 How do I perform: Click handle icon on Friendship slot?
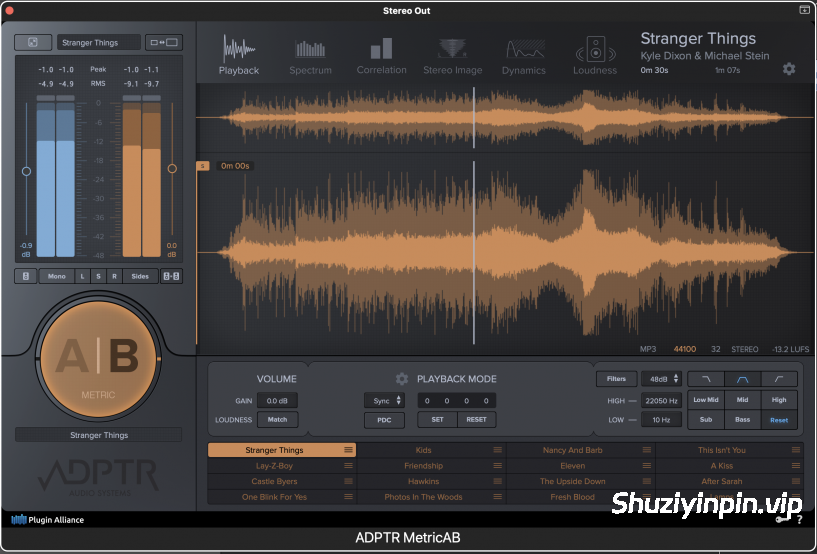pyautogui.click(x=498, y=465)
